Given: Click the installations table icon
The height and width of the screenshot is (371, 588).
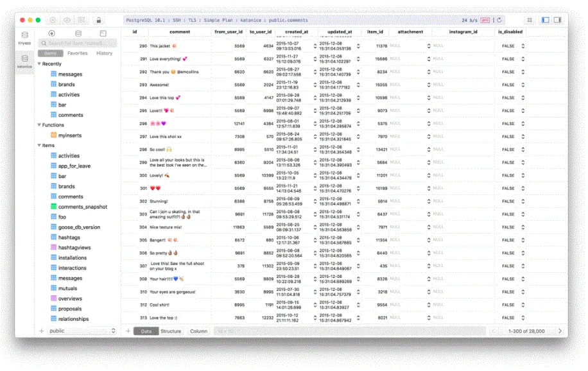Looking at the screenshot, I should point(54,258).
